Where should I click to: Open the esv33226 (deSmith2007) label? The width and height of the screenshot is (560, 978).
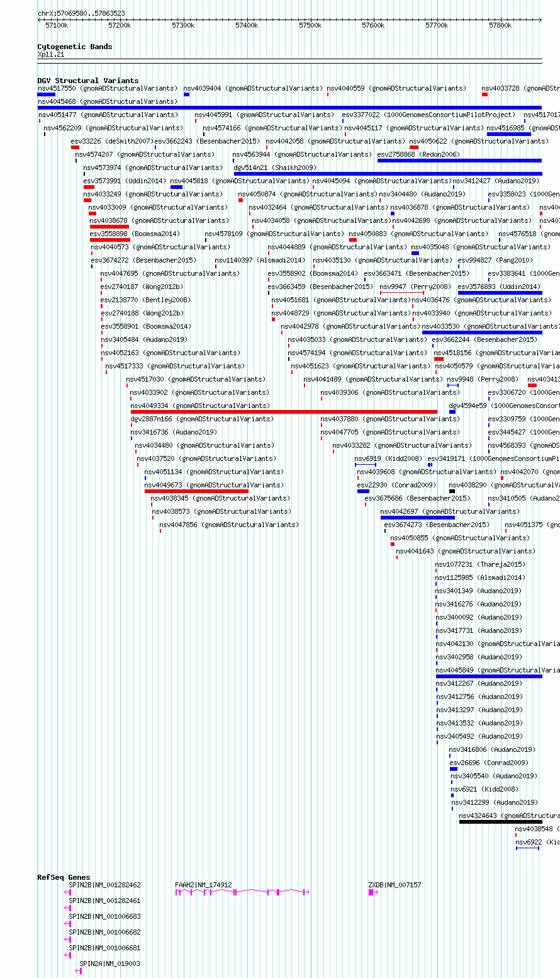112,141
